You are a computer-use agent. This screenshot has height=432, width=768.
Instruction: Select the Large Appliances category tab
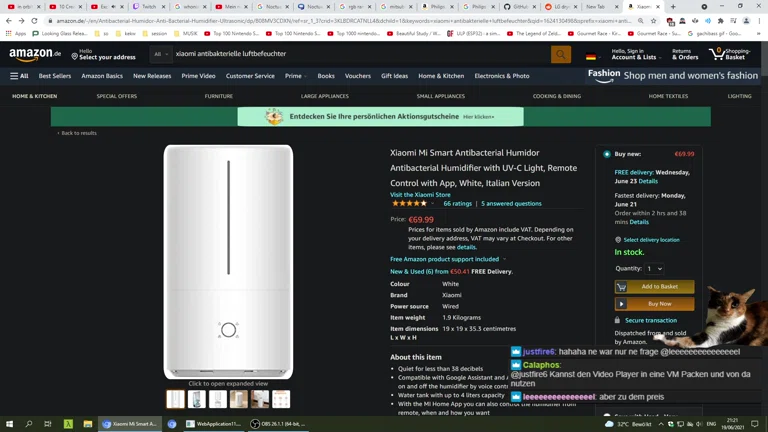325,96
